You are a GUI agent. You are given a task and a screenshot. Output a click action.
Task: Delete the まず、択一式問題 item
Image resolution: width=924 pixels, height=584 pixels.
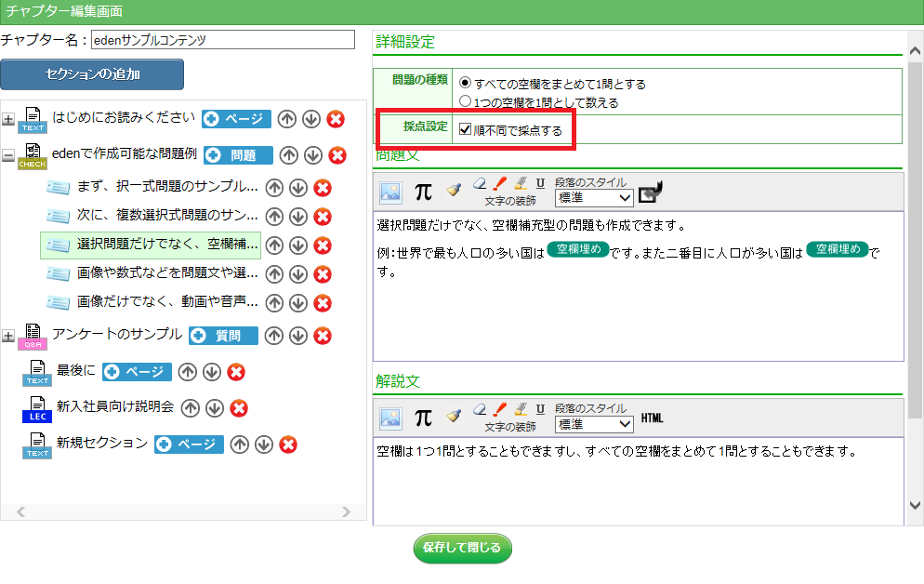coord(323,188)
